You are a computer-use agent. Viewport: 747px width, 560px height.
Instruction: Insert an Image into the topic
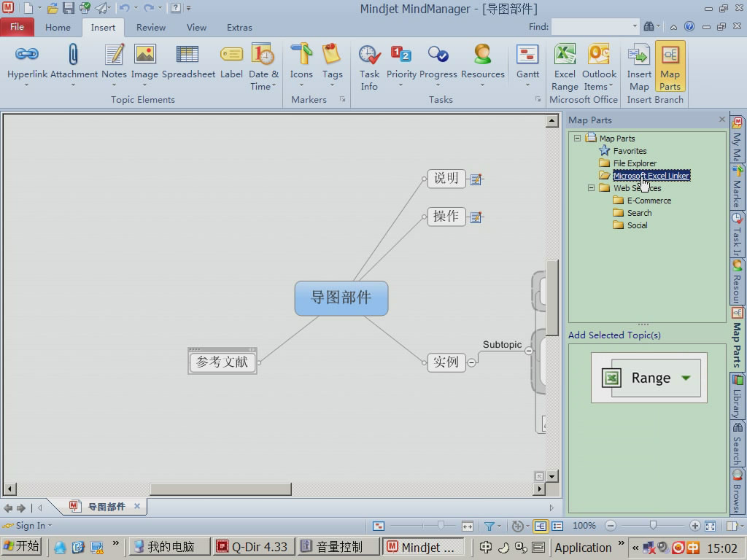[x=144, y=66]
